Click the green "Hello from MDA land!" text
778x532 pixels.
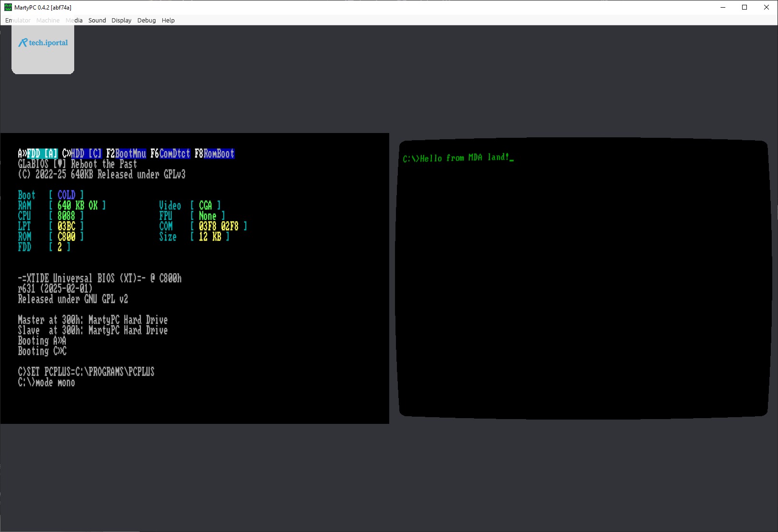click(x=464, y=157)
